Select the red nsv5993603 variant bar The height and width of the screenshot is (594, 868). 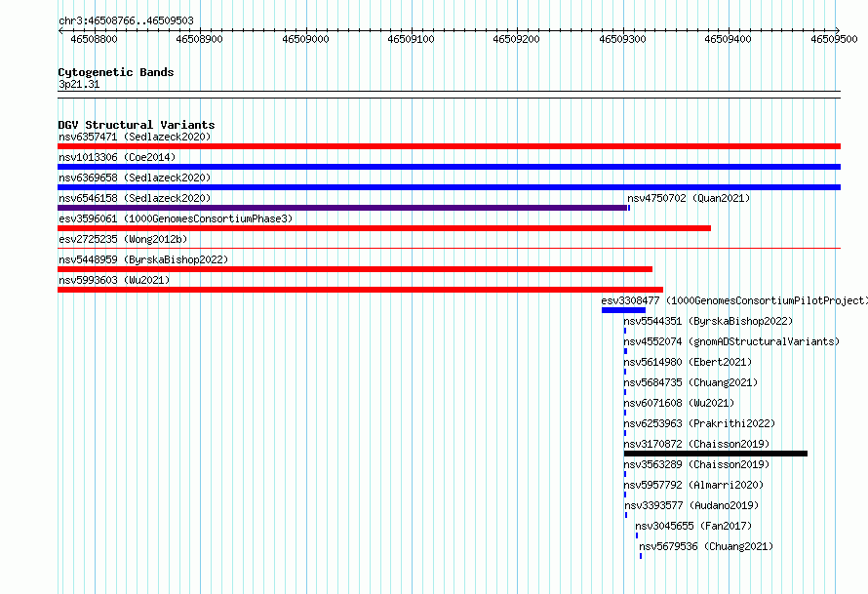(x=361, y=290)
